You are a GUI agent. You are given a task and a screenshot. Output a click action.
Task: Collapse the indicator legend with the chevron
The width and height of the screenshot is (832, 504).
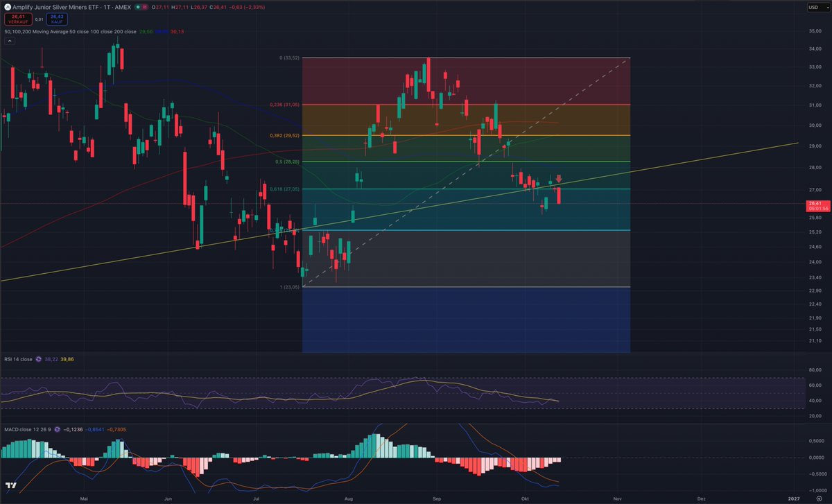point(10,42)
